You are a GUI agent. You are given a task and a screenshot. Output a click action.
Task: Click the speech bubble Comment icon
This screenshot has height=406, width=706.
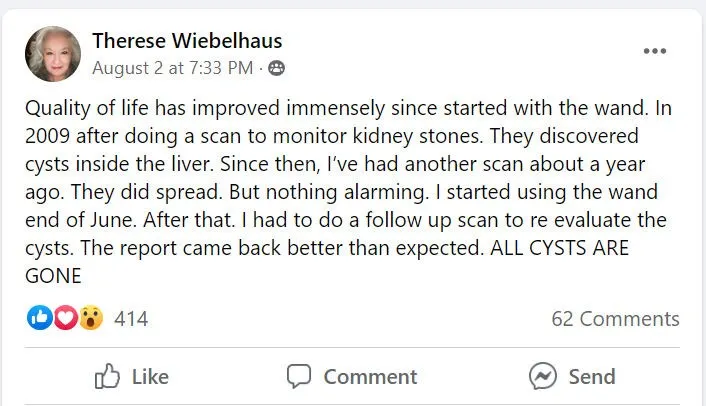tap(299, 376)
